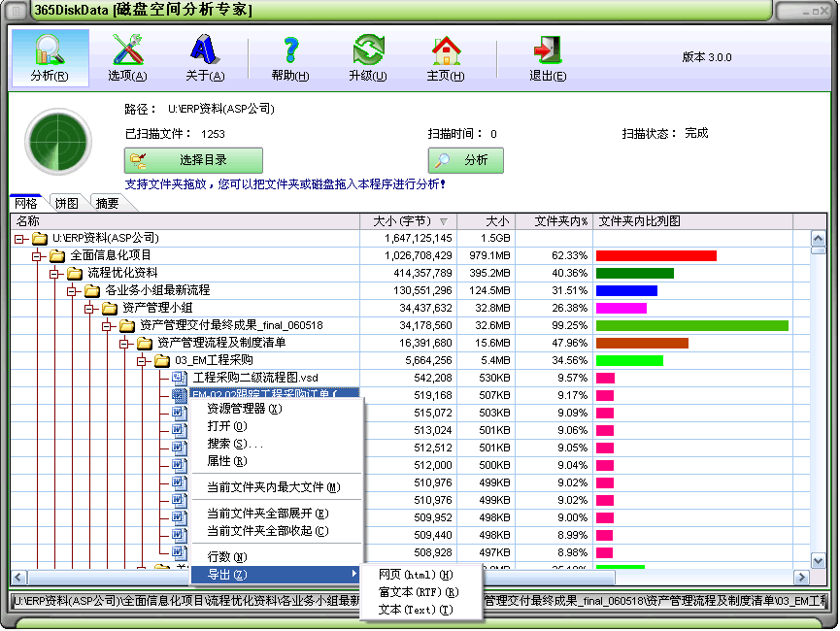Click folder icon for 资产管理流程及制度清单

145,343
